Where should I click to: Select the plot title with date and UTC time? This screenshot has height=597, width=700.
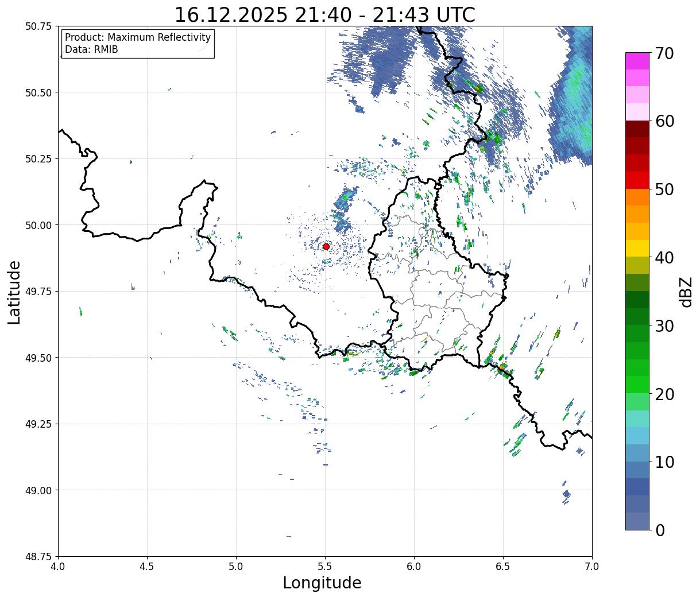tap(324, 14)
